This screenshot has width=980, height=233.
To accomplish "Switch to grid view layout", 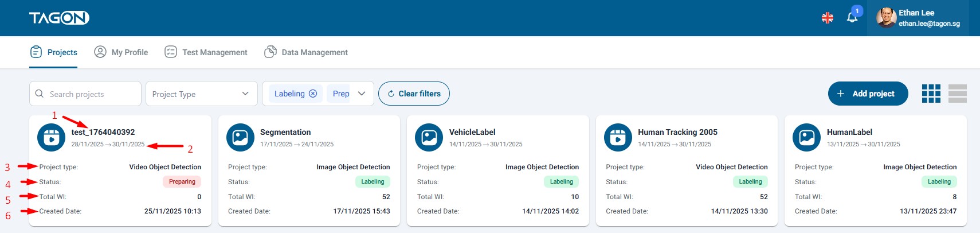I will coord(931,94).
